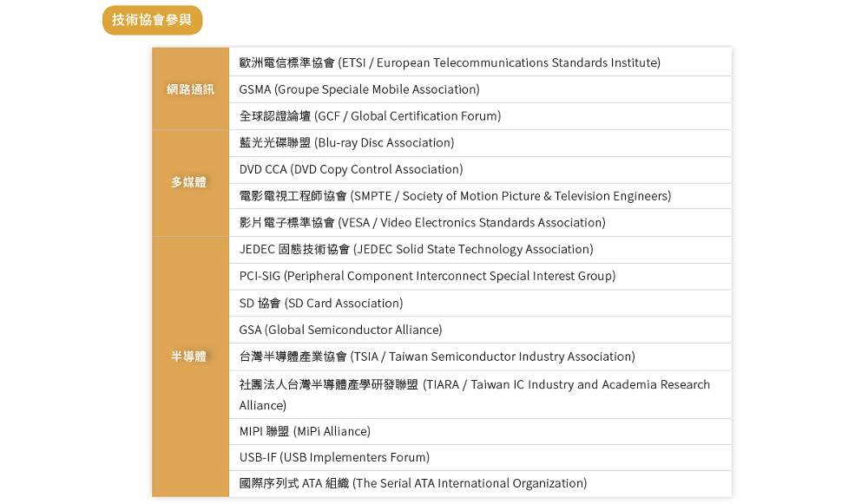Select the 網路通訊 category cell
The height and width of the screenshot is (504, 868).
click(190, 89)
